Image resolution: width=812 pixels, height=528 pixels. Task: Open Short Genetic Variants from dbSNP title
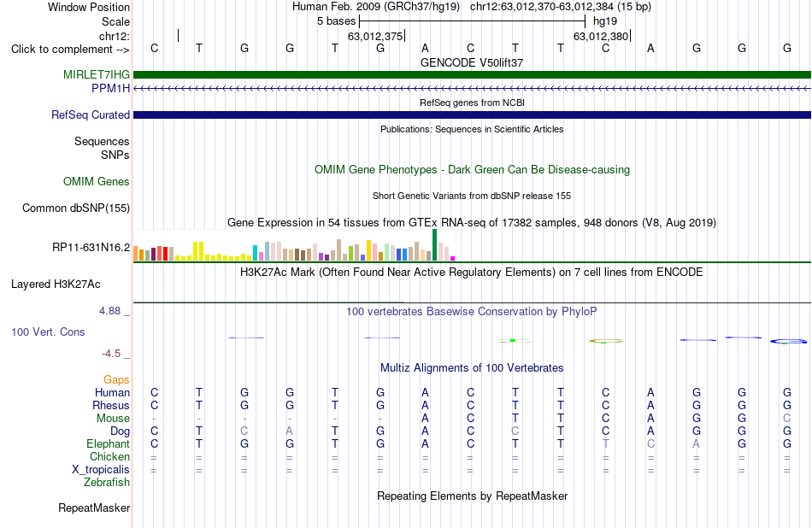coord(472,196)
